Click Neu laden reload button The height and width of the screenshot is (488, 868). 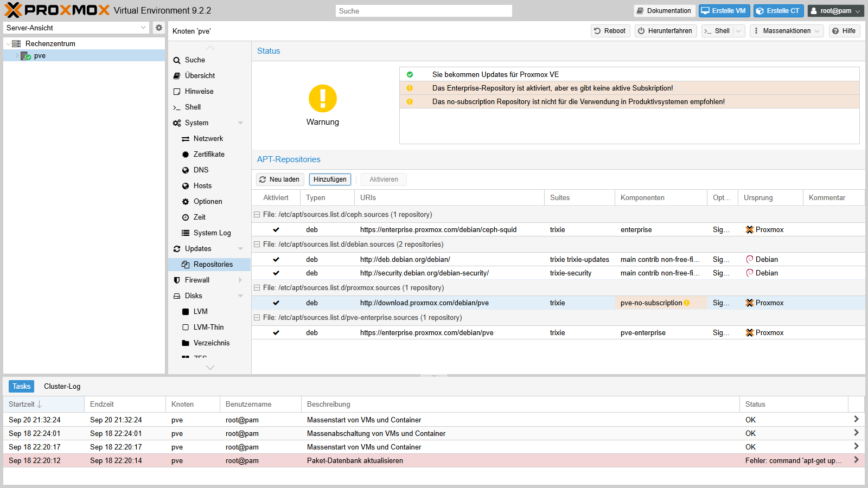279,179
